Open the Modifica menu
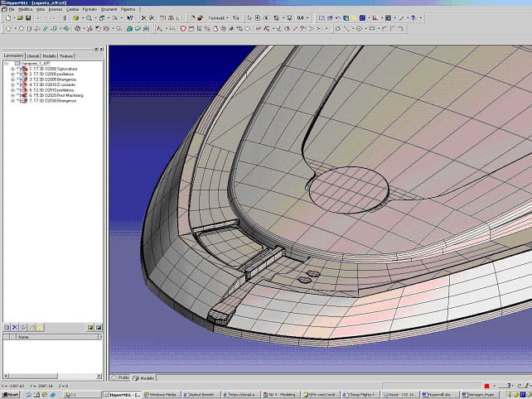This screenshot has width=532, height=399. pyautogui.click(x=25, y=9)
